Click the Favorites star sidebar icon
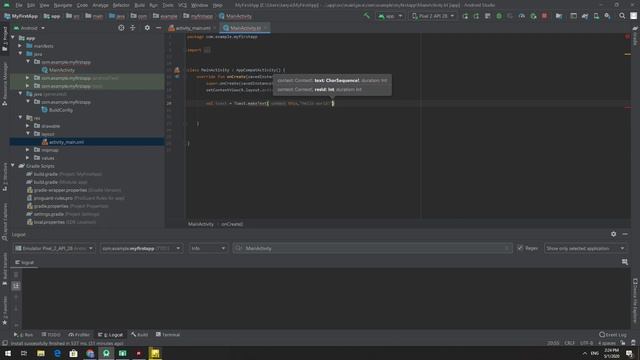Screen dimensions: 640x360 point(5,322)
